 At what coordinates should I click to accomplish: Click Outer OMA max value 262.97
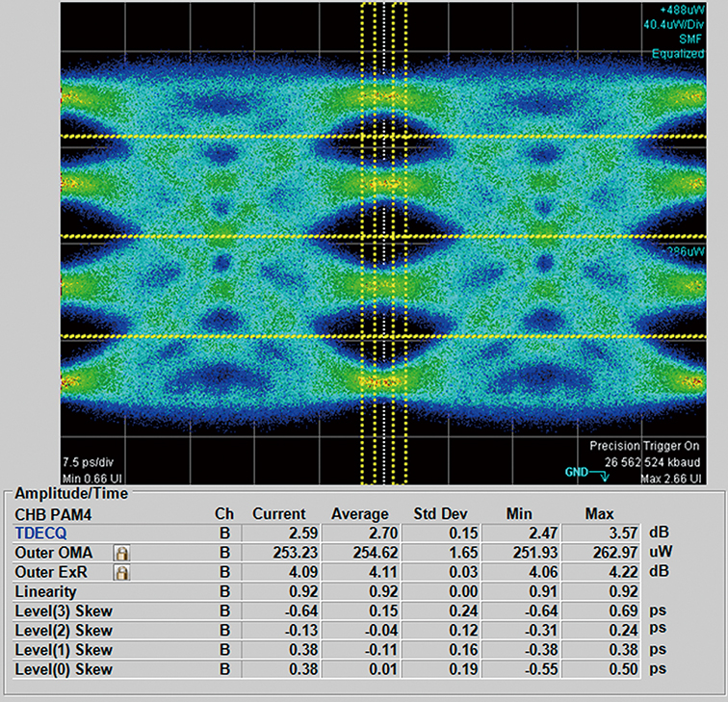point(615,553)
